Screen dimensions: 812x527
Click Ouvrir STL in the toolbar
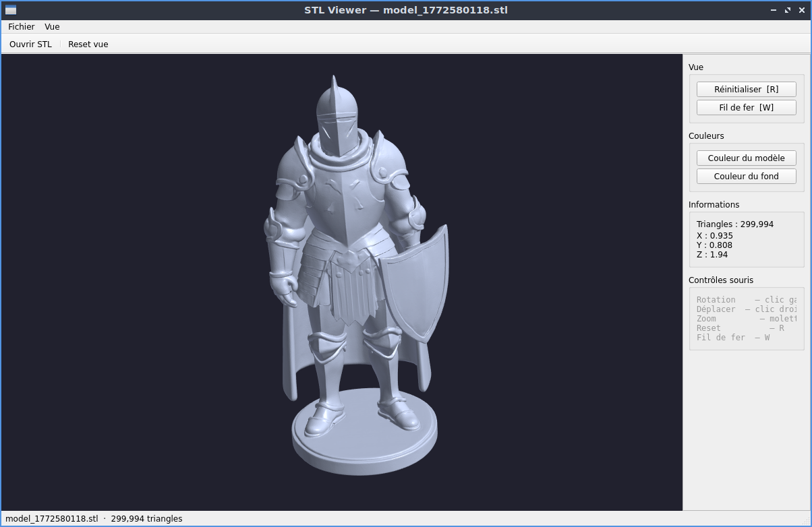pyautogui.click(x=30, y=44)
